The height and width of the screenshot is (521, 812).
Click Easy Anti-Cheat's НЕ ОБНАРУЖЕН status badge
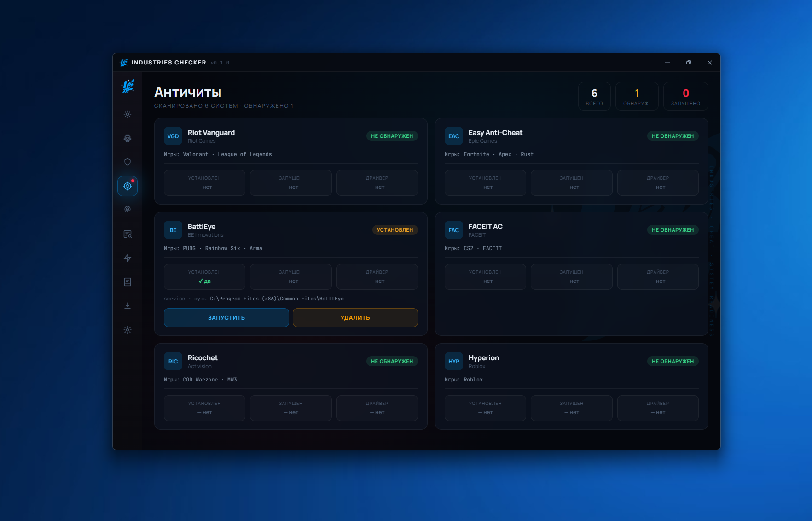coord(673,136)
